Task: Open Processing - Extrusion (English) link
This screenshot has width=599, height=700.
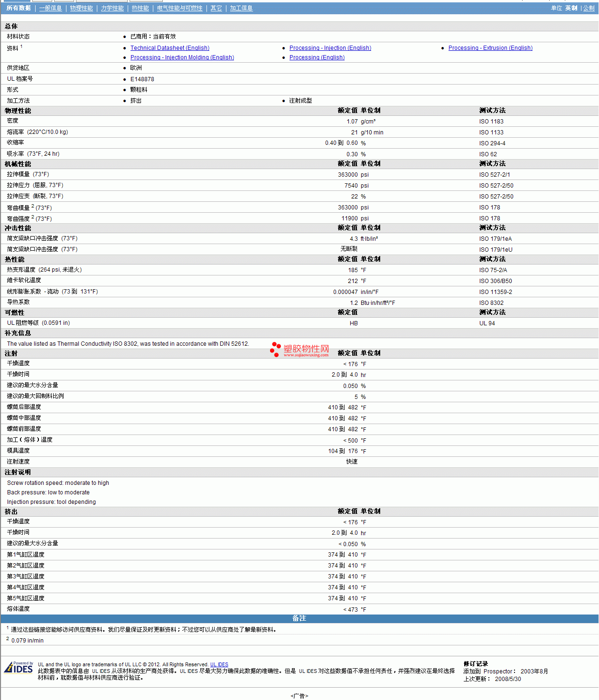Action: (x=490, y=48)
